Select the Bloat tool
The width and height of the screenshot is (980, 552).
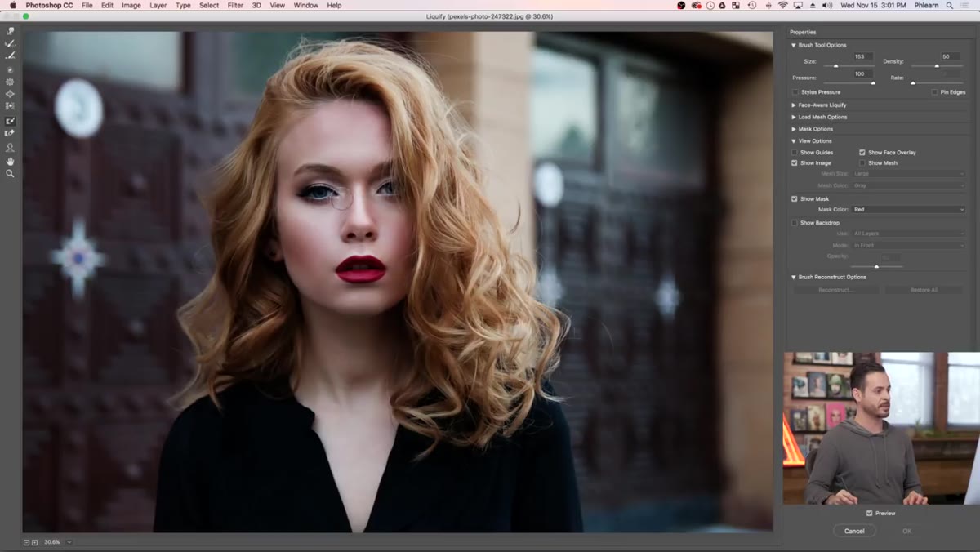[x=10, y=94]
